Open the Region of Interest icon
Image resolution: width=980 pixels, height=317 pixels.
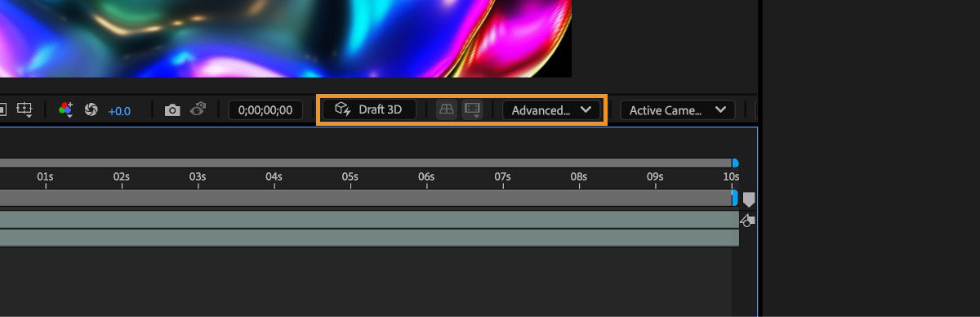pyautogui.click(x=24, y=109)
